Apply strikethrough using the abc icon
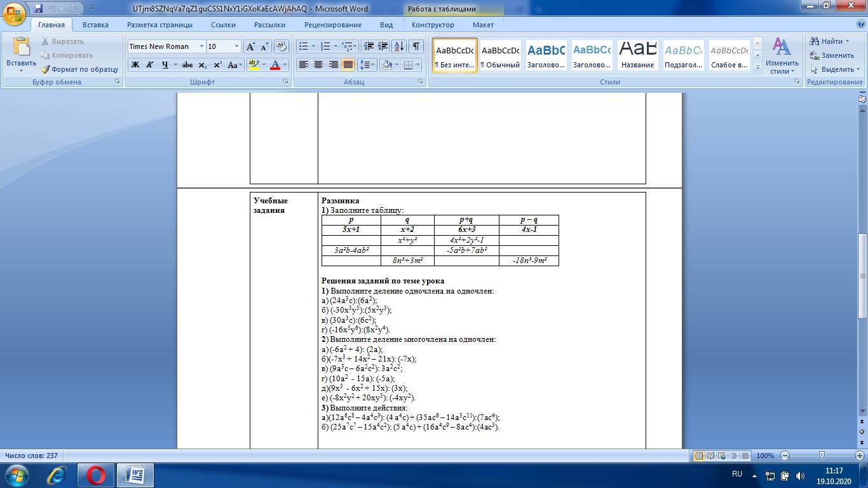Screen dimensions: 868x488 coord(187,65)
